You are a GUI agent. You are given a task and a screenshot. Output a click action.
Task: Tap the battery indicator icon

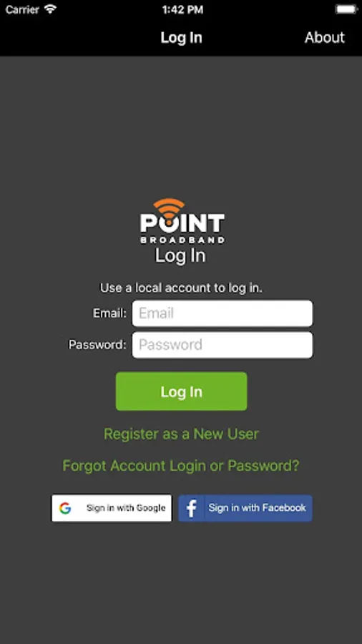tap(346, 9)
